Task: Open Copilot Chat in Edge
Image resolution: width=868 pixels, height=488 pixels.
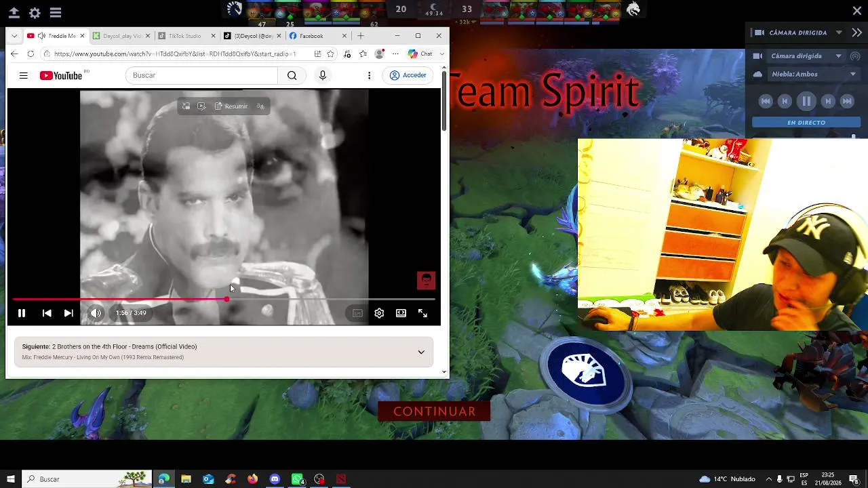Action: 420,54
